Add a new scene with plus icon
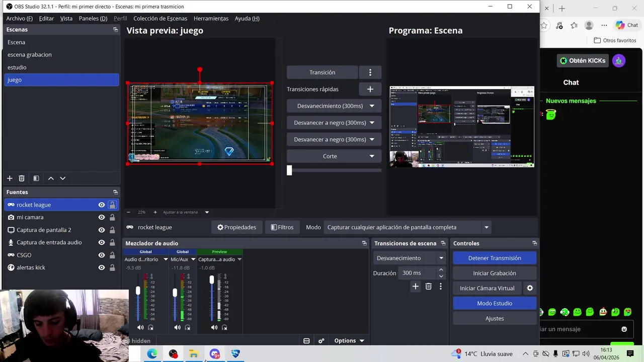This screenshot has height=362, width=644. click(10, 178)
